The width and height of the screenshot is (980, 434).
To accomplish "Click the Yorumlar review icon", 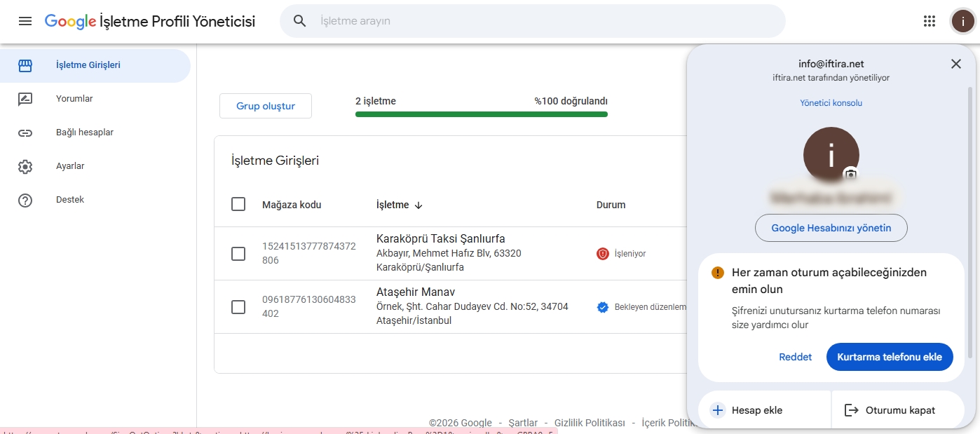I will 25,99.
